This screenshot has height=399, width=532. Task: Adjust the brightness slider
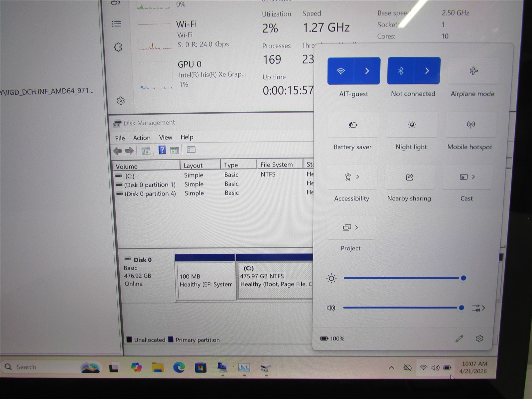click(x=404, y=278)
